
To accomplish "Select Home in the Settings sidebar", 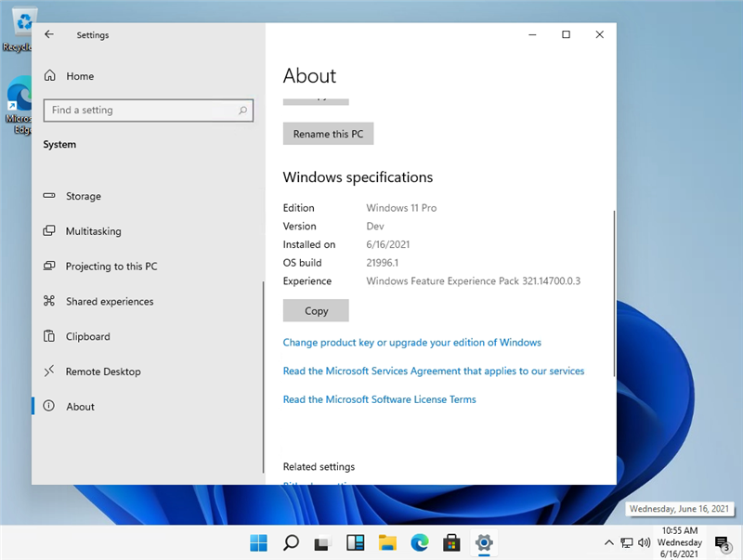I will pyautogui.click(x=80, y=76).
